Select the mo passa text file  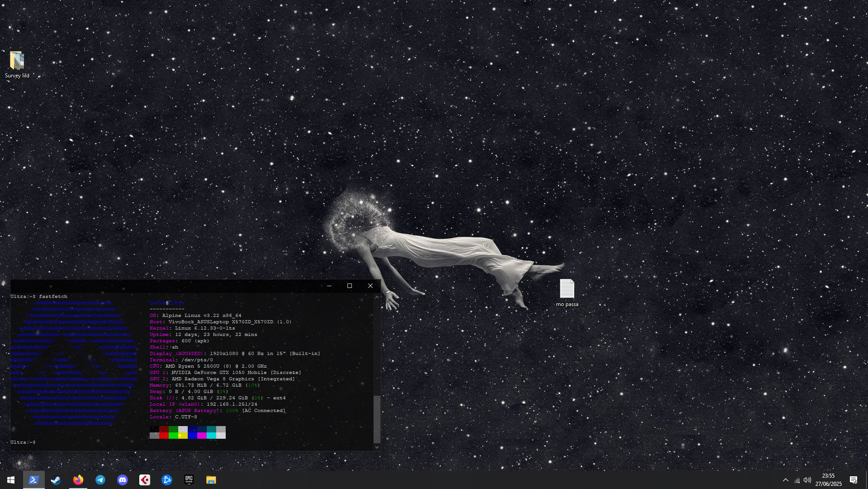567,293
